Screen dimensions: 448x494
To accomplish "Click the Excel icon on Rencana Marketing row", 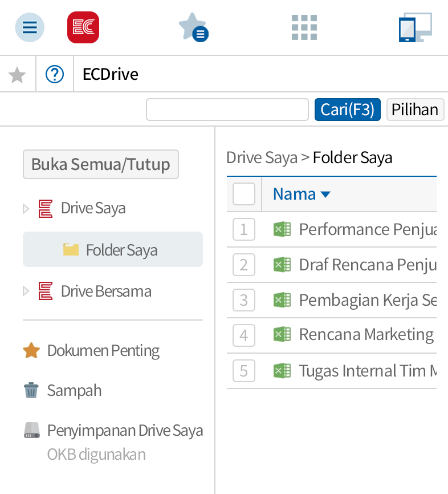I will pos(282,335).
